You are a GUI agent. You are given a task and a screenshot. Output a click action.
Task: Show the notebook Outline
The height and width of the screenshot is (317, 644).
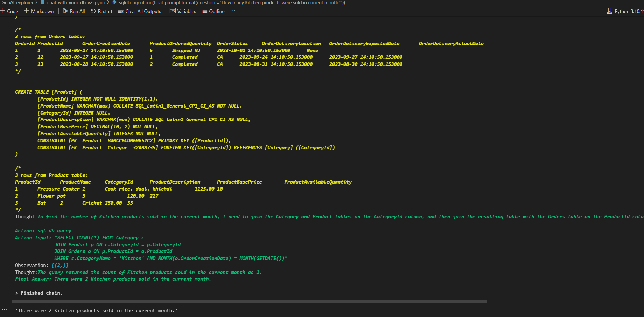tap(213, 11)
